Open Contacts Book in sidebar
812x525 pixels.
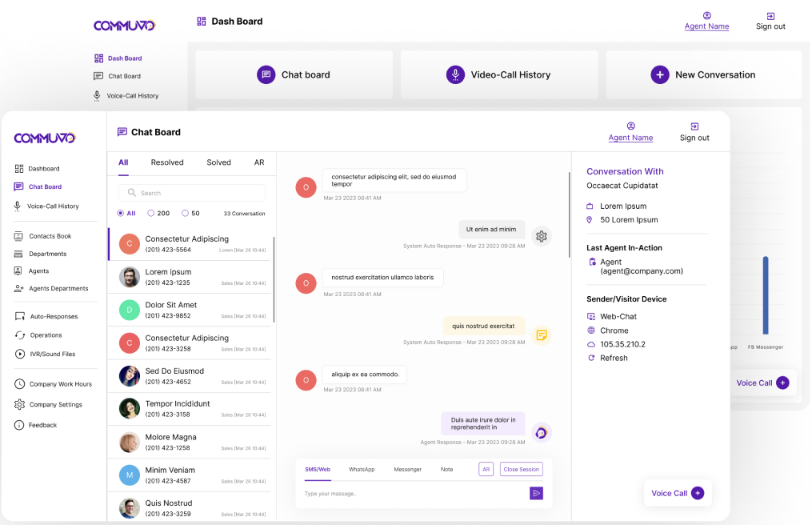click(50, 236)
